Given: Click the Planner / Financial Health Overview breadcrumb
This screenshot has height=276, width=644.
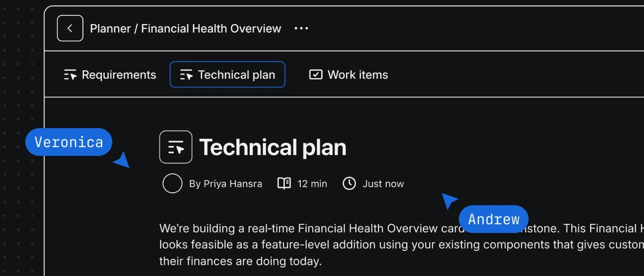Looking at the screenshot, I should 185,29.
